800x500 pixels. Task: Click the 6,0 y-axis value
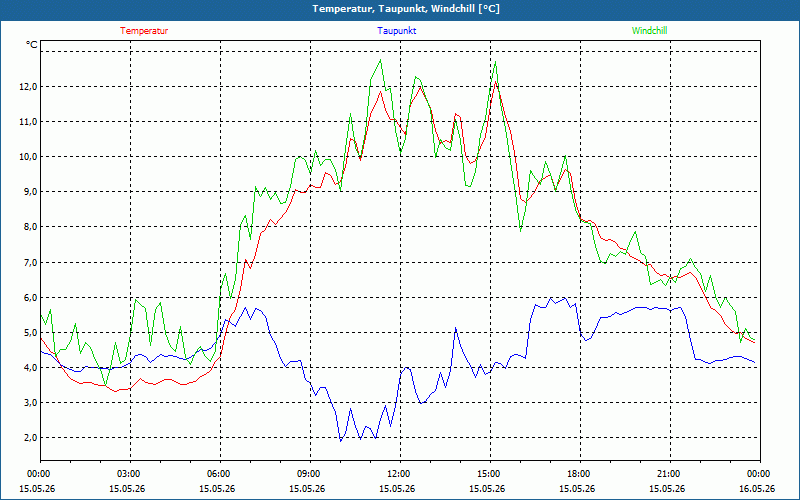click(x=31, y=297)
